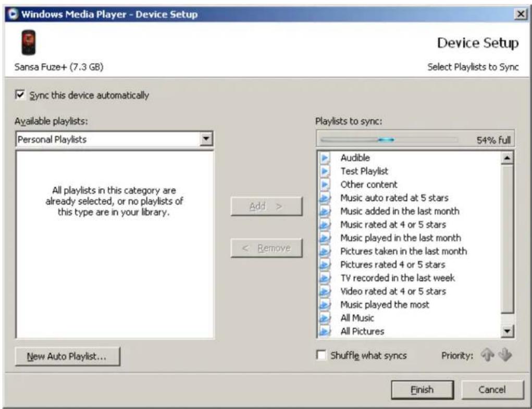
Task: Click the playlists to sync scrollbar thumb
Action: 507,239
